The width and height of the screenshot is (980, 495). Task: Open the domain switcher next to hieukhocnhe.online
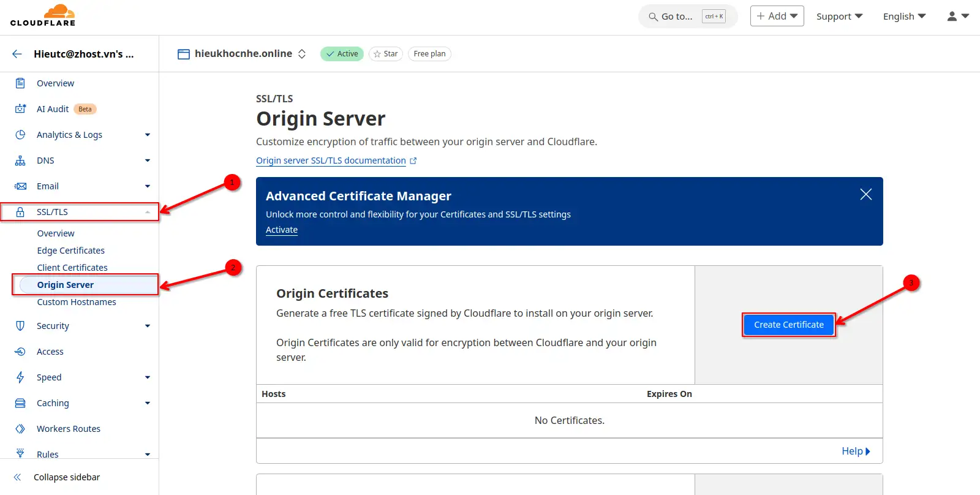(302, 54)
